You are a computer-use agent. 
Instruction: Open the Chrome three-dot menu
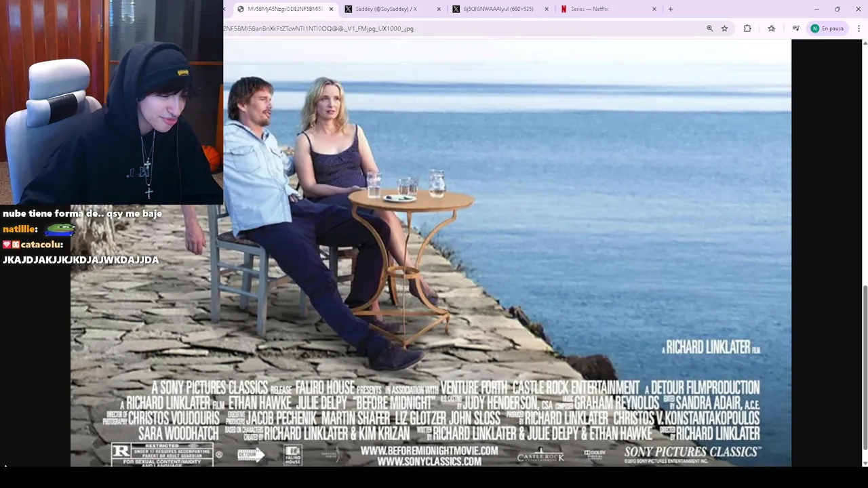[859, 28]
